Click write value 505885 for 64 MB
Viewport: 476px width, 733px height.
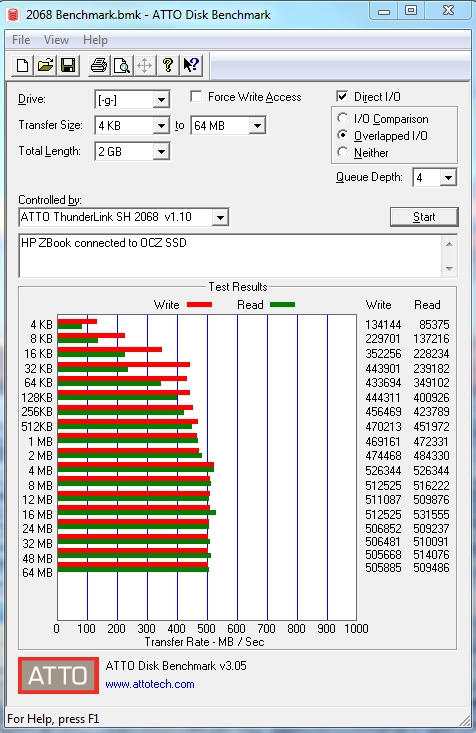(x=383, y=568)
